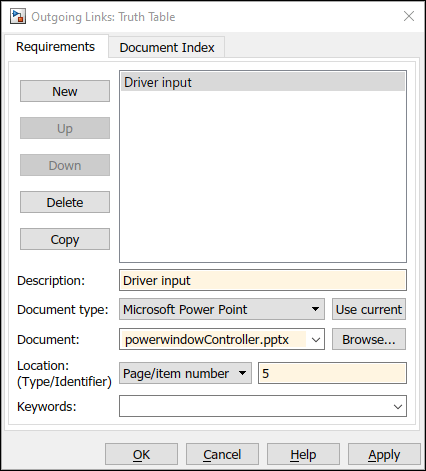Image resolution: width=426 pixels, height=471 pixels.
Task: Delete the selected requirement link
Action: [65, 202]
